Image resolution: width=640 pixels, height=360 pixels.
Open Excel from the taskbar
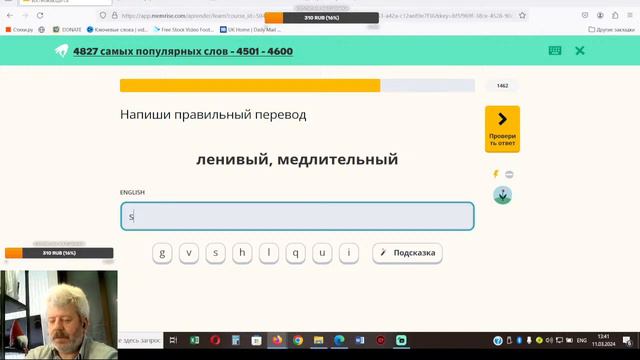pyautogui.click(x=195, y=340)
